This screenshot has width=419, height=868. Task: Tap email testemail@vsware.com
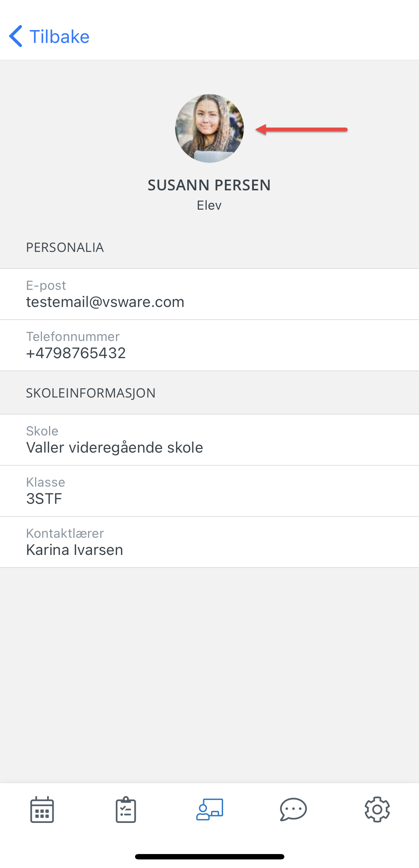(105, 302)
